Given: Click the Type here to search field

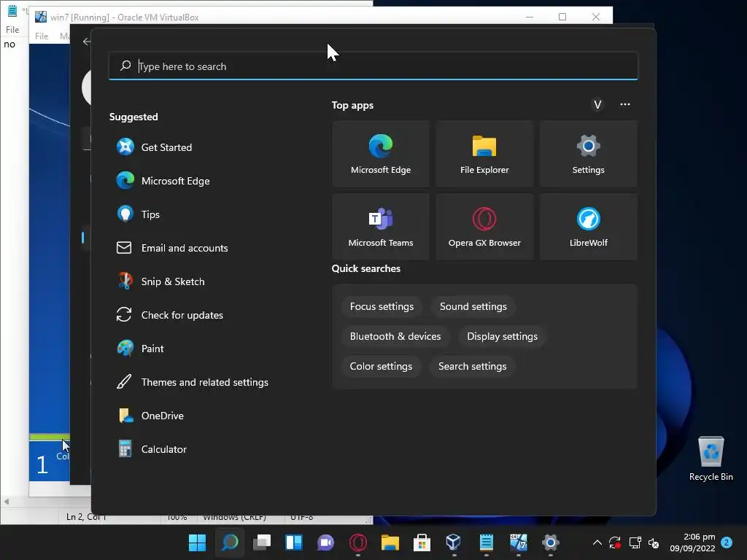Looking at the screenshot, I should 373,66.
